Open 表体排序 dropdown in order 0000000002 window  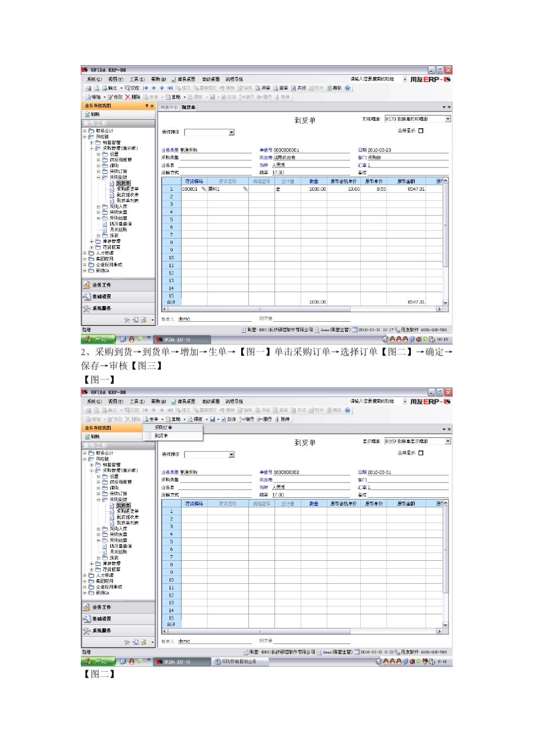pos(231,454)
